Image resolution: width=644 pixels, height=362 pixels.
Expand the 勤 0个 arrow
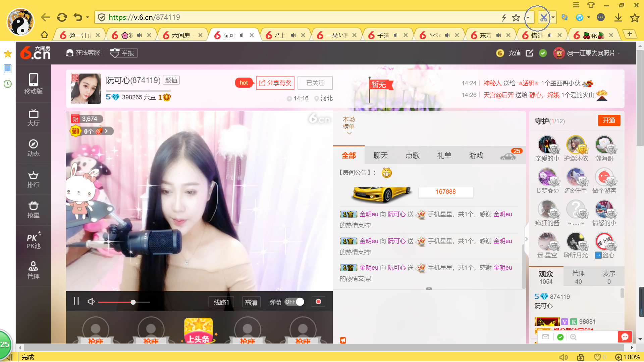pyautogui.click(x=106, y=131)
